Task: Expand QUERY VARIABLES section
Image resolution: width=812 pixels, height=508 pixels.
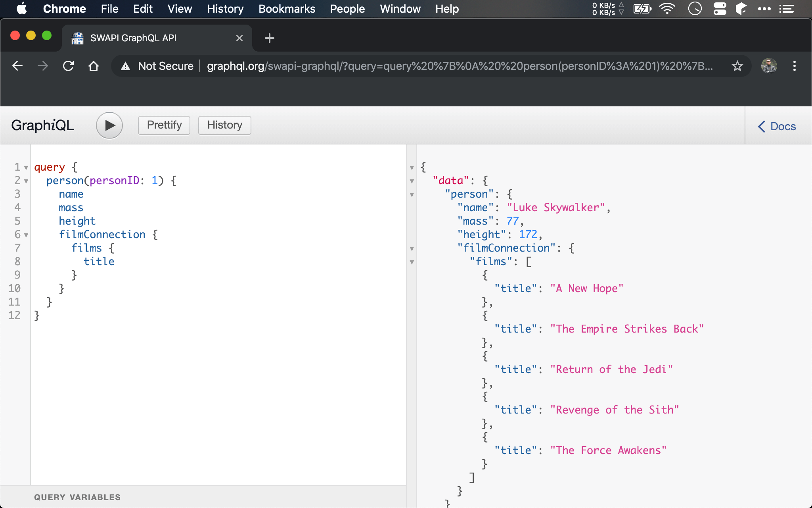Action: click(77, 497)
